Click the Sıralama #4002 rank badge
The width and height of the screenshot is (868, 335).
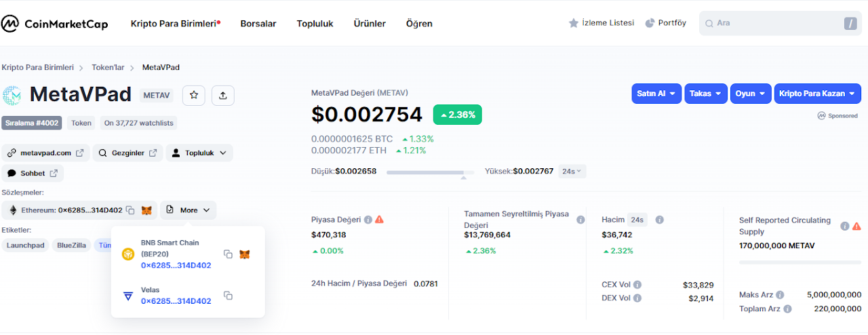coord(32,123)
